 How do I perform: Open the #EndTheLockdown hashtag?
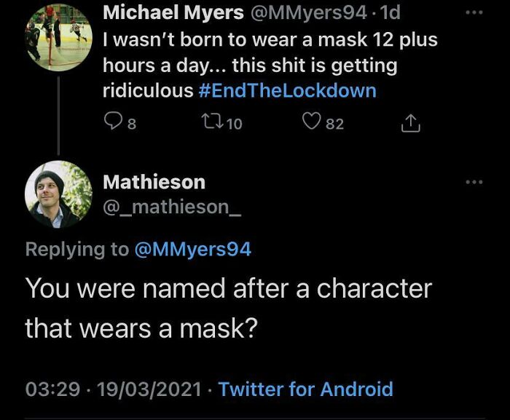point(288,91)
